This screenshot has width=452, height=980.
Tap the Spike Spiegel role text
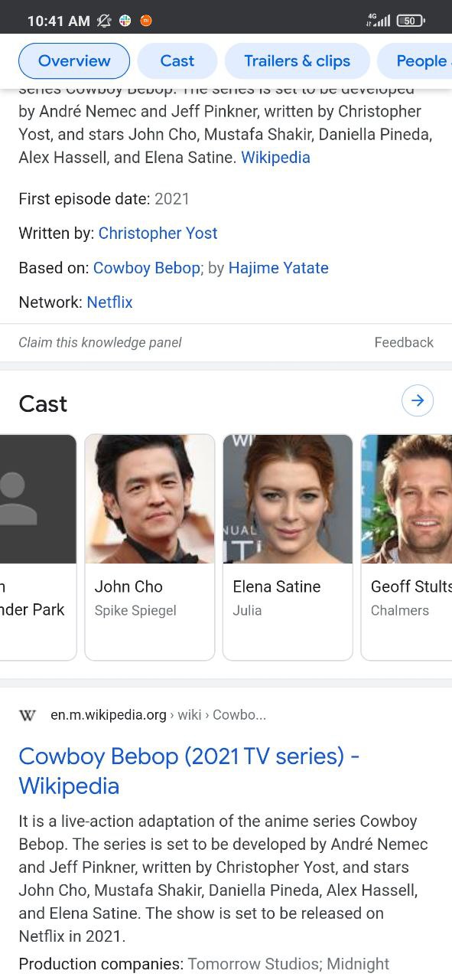pos(135,611)
